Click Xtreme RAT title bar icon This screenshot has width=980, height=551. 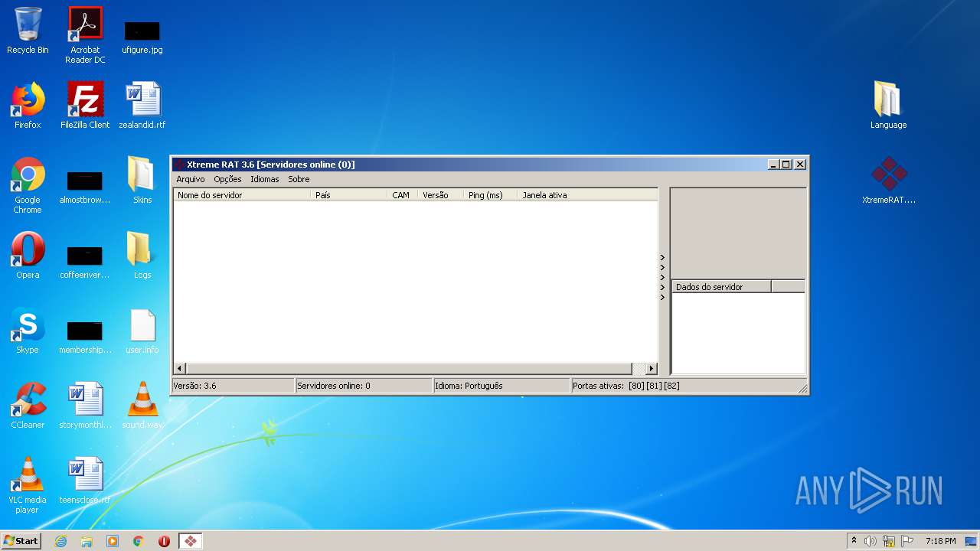[179, 165]
